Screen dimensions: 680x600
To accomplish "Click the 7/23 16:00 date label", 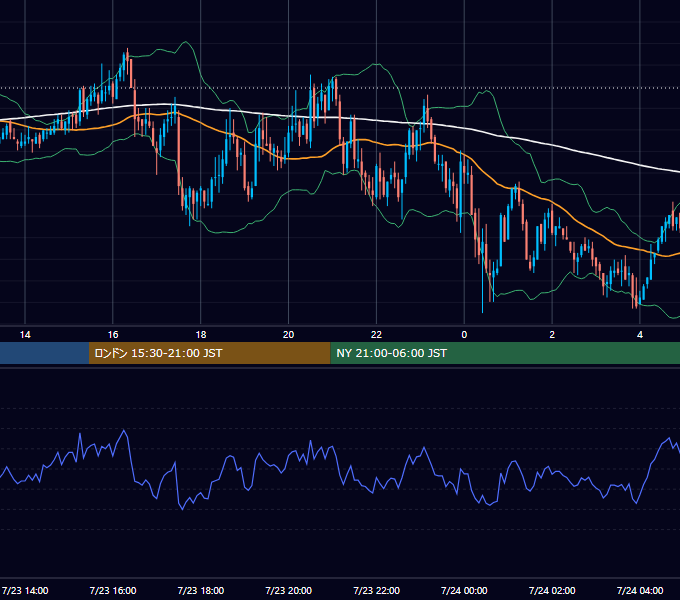I will (x=113, y=590).
